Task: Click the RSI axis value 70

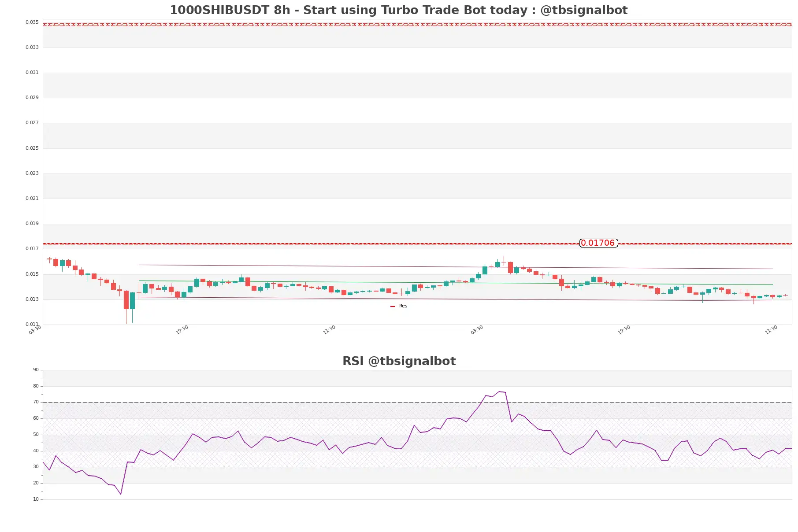Action: click(36, 402)
